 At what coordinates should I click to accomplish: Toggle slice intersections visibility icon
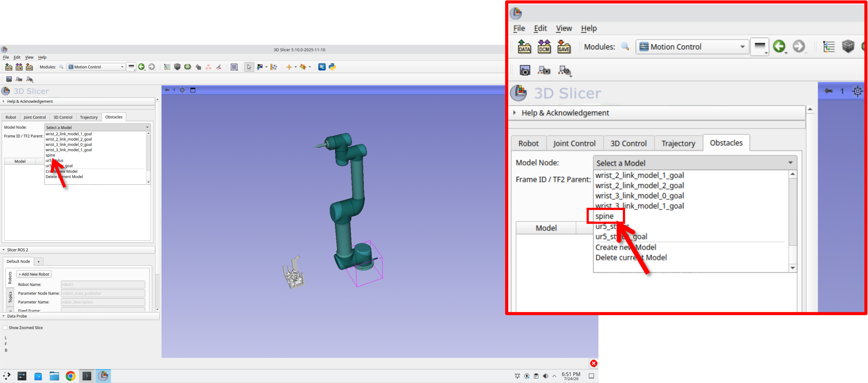pyautogui.click(x=303, y=67)
